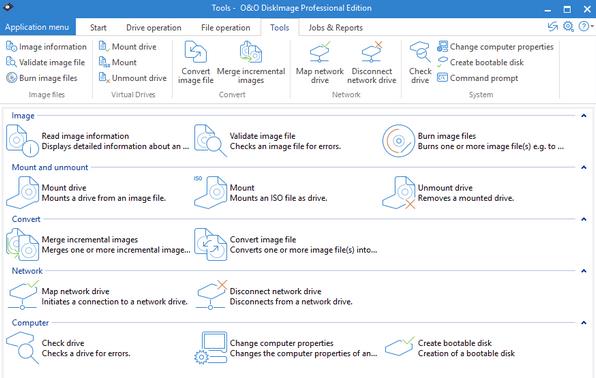This screenshot has height=378, width=596.
Task: Collapse the Computer section
Action: pyautogui.click(x=584, y=323)
